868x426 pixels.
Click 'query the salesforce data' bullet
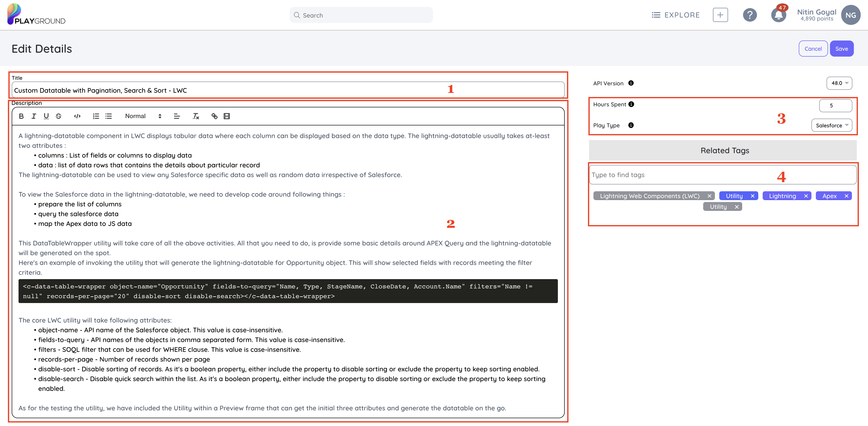78,214
